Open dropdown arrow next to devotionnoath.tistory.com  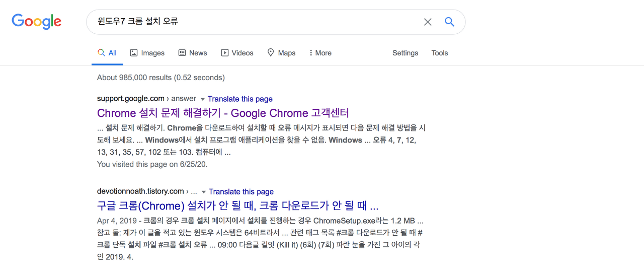[x=204, y=192]
